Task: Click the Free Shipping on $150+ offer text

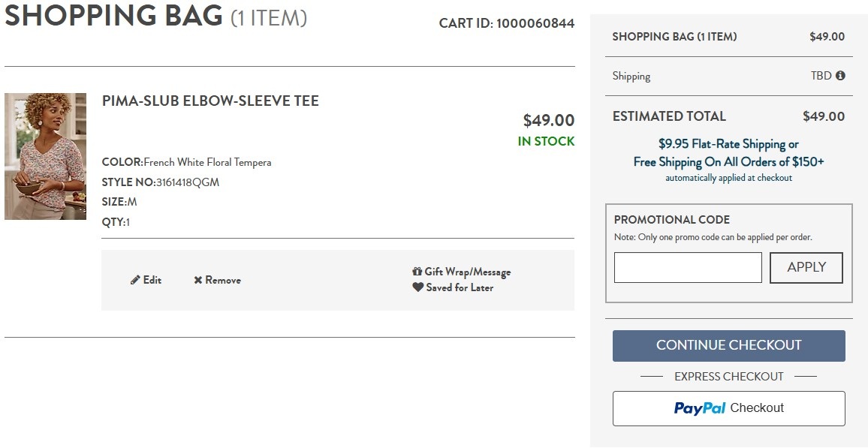Action: click(728, 161)
